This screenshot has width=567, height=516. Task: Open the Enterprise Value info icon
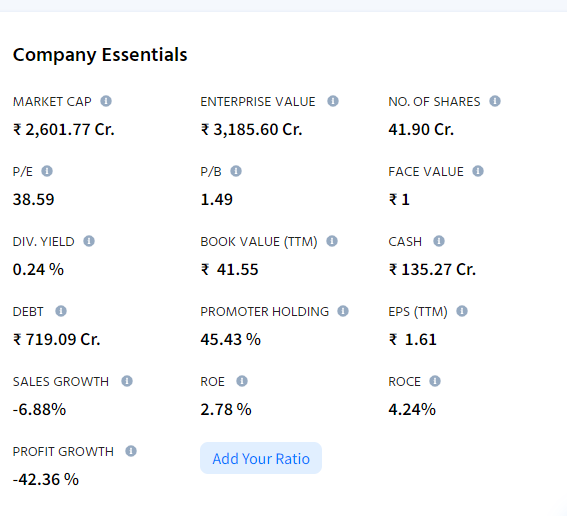tap(333, 101)
